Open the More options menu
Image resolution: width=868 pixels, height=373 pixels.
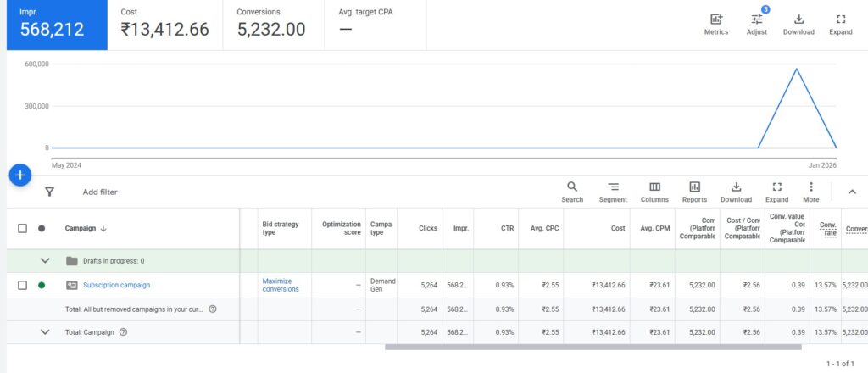pyautogui.click(x=810, y=192)
